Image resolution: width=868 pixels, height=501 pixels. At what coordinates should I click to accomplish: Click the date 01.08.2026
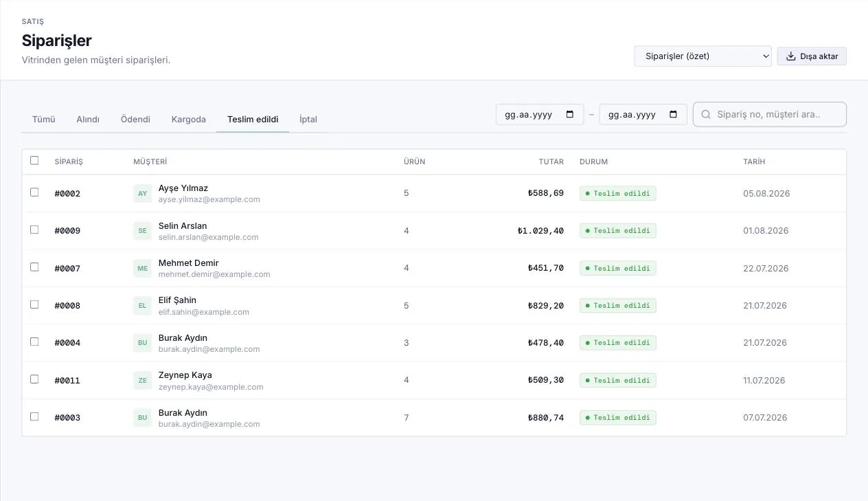766,231
